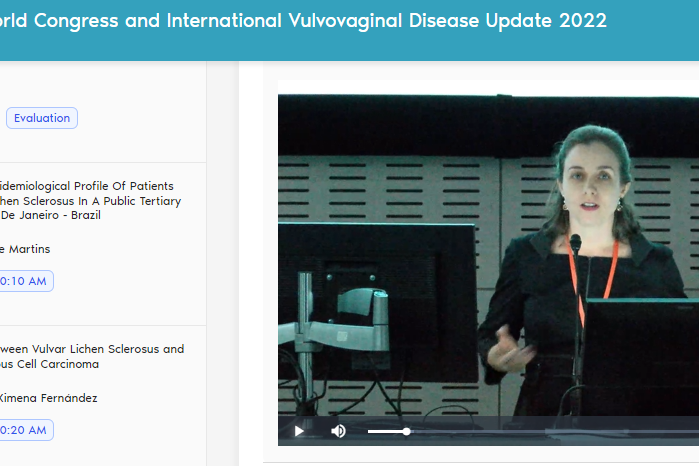This screenshot has width=699, height=466.
Task: Open the Epidemiological Profile Of Patients session
Action: click(x=87, y=186)
